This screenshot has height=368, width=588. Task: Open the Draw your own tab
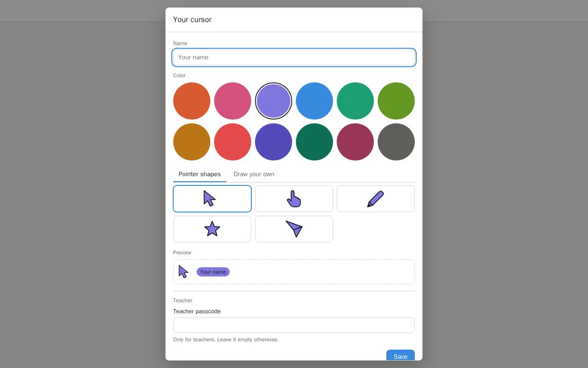point(254,174)
